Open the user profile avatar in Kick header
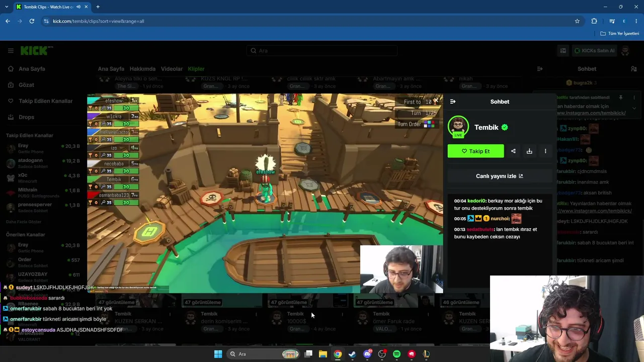The image size is (644, 362). pyautogui.click(x=625, y=50)
